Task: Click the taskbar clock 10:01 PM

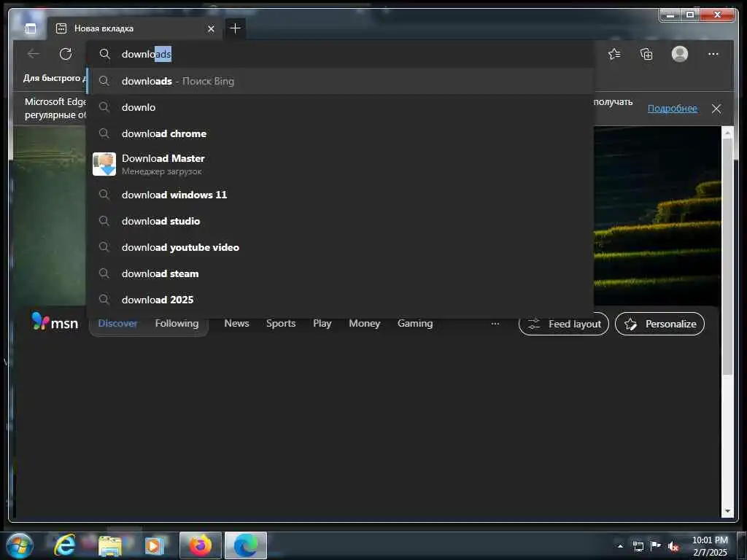Action: tap(710, 540)
